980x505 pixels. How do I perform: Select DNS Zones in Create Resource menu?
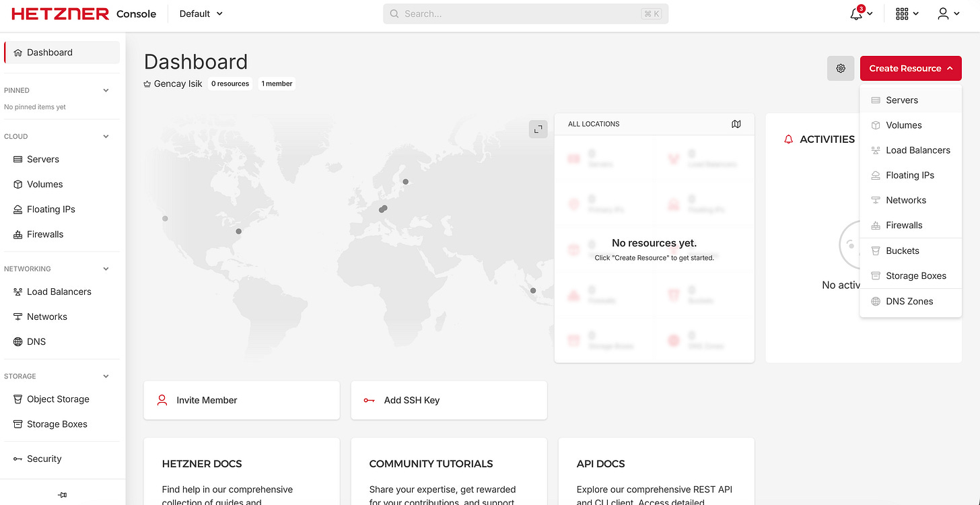click(x=911, y=302)
